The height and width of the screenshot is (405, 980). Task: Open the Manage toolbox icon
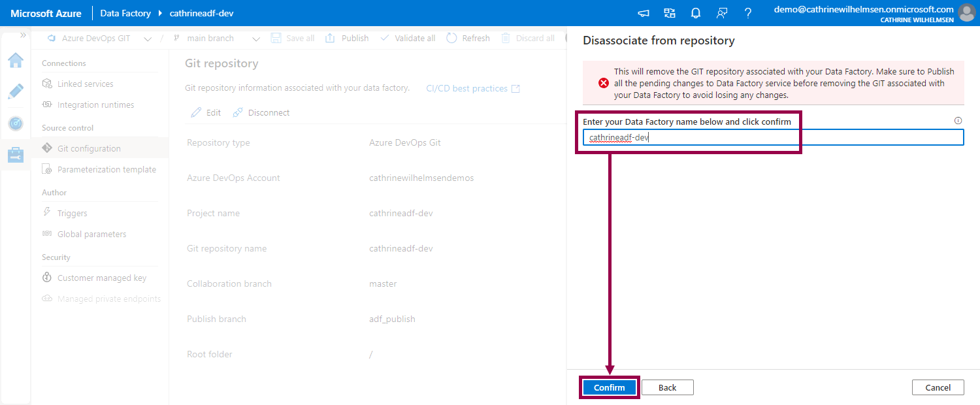pos(16,155)
